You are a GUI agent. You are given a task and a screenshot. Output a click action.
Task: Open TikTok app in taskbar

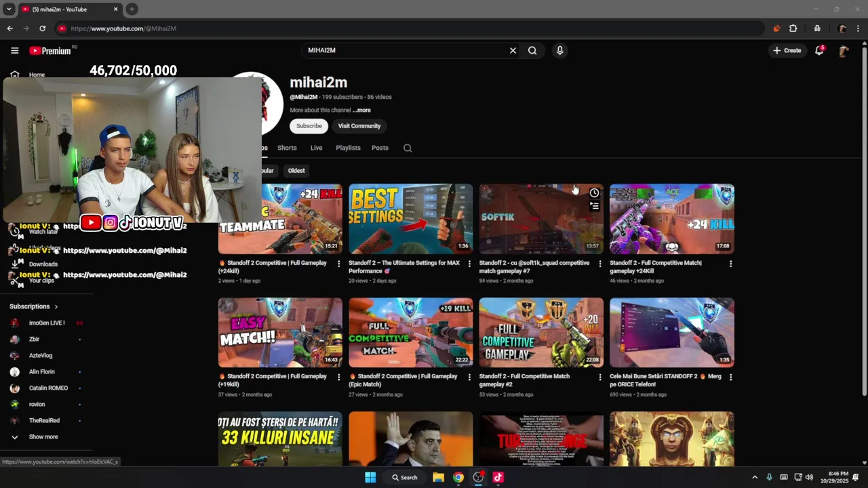pos(498,477)
